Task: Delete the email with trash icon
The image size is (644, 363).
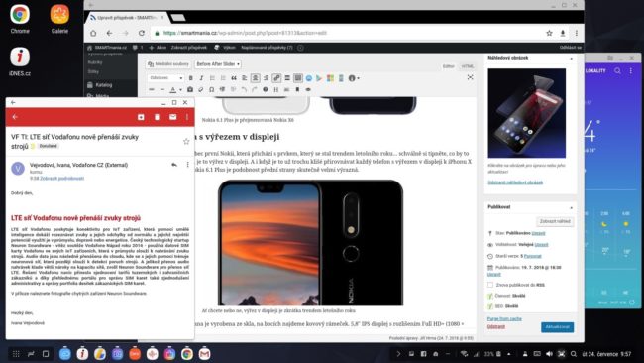Action: pos(157,117)
